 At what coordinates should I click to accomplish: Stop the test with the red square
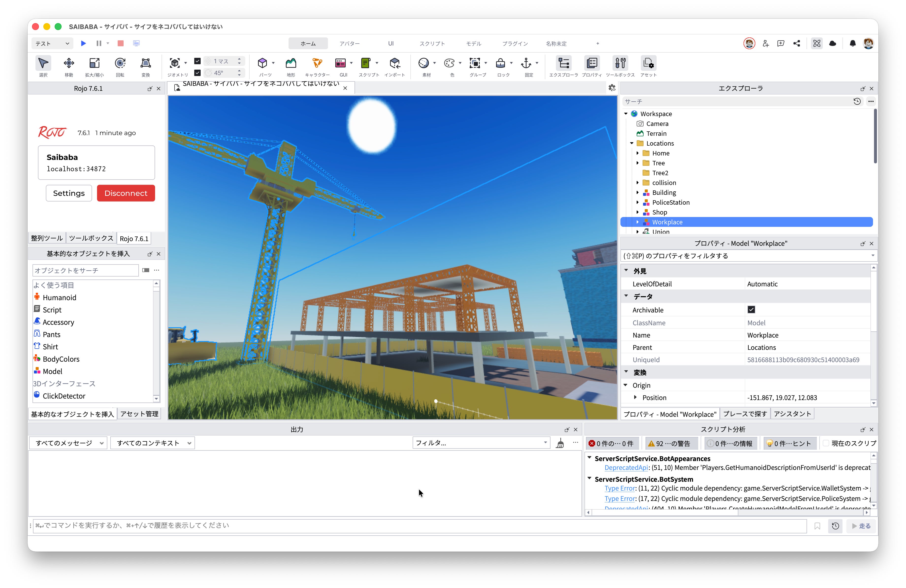[x=121, y=43]
